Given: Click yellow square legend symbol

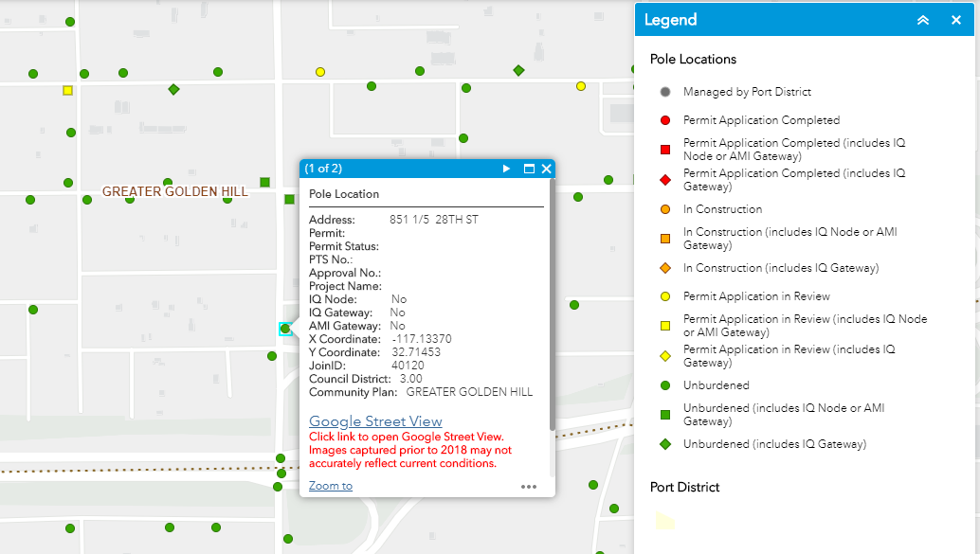Looking at the screenshot, I should [x=665, y=326].
